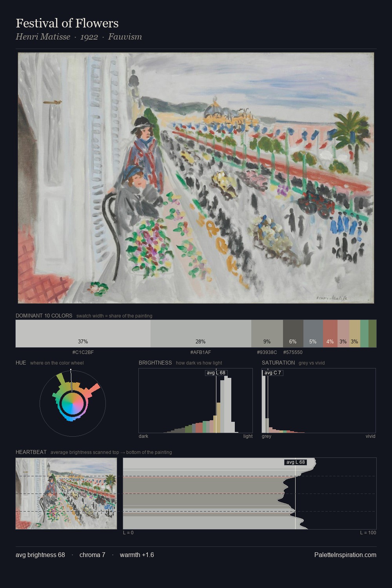Image resolution: width=392 pixels, height=588 pixels.
Task: Click the hex code '#C1C2BF'
Action: pyautogui.click(x=83, y=352)
